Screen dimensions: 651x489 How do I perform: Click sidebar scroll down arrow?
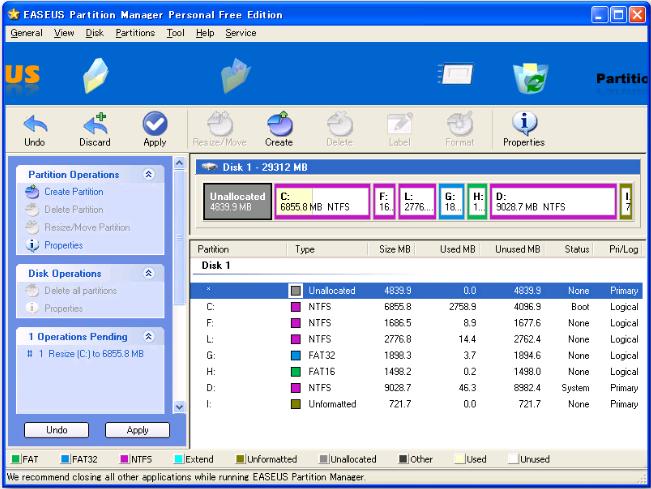point(179,407)
